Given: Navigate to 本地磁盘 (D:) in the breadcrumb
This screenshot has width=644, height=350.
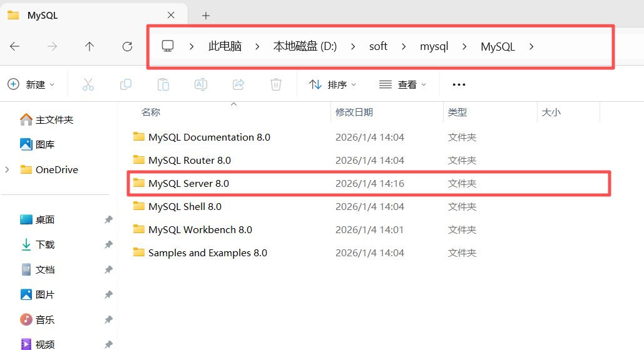Looking at the screenshot, I should [305, 46].
